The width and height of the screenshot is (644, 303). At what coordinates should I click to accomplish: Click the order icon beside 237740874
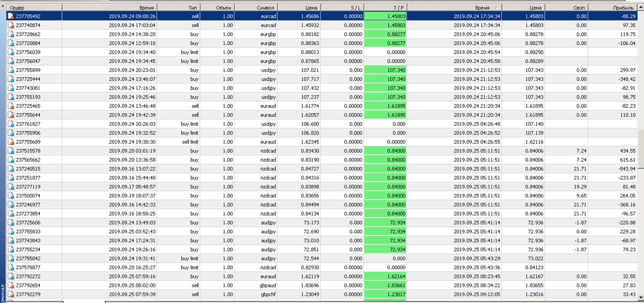tap(11, 25)
